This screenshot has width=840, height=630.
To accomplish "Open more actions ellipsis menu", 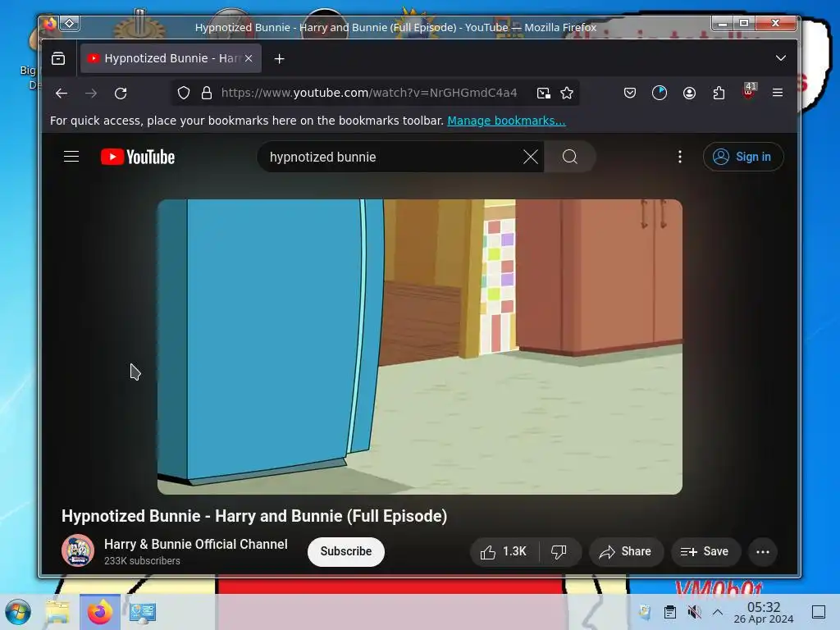I will [763, 552].
